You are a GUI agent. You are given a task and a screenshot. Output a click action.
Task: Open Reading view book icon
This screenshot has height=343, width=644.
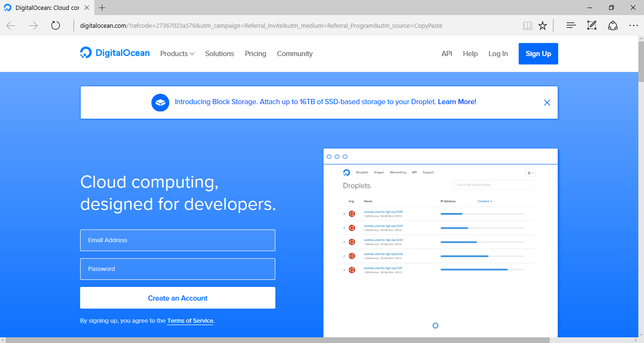pyautogui.click(x=528, y=25)
